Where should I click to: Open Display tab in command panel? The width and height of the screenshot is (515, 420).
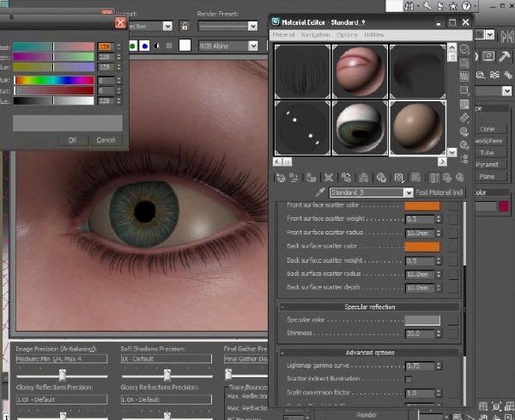(488, 56)
